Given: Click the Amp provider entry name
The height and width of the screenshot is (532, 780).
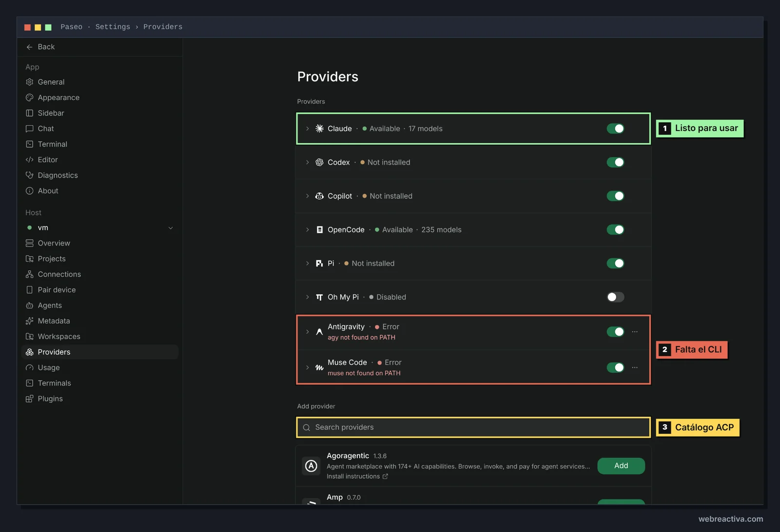Looking at the screenshot, I should click(x=334, y=497).
